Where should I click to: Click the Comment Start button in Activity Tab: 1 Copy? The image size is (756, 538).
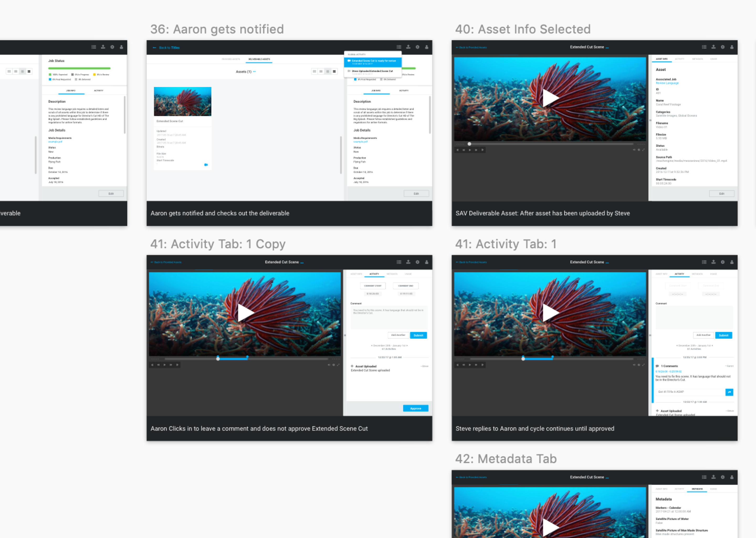pyautogui.click(x=373, y=286)
